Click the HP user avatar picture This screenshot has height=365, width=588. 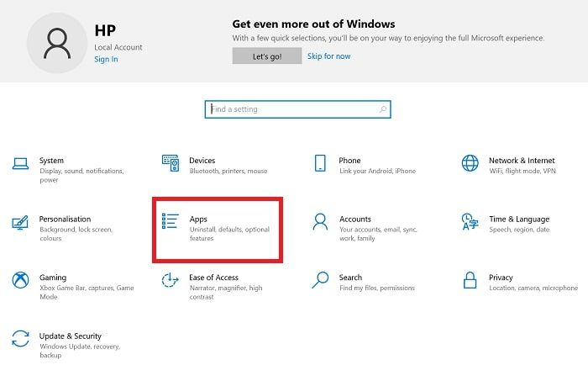57,43
